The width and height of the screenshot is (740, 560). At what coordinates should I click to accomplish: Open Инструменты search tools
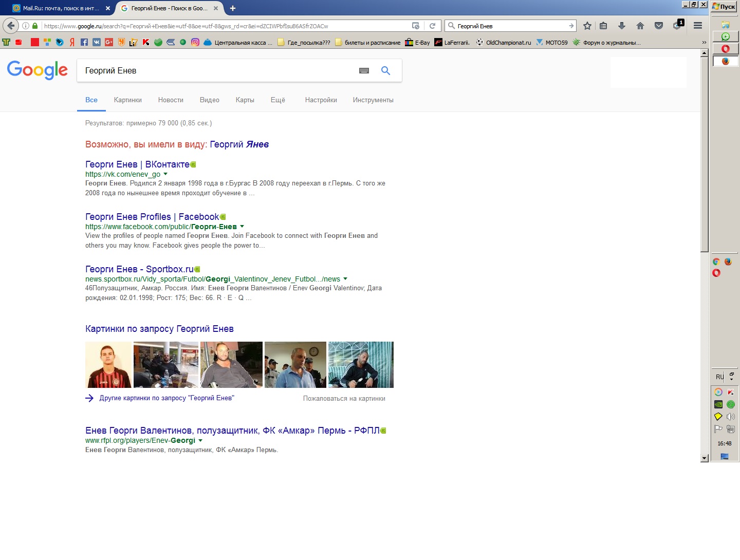(x=373, y=100)
